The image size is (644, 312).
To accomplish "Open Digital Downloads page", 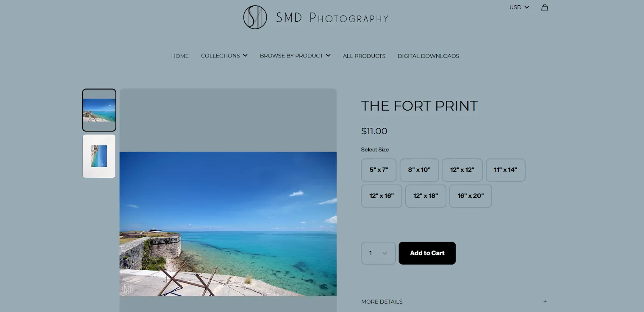I will (428, 56).
